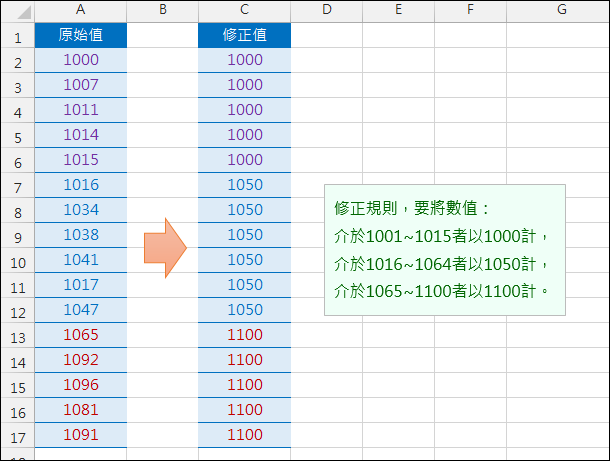
Task: Select cell C17 containing 1100
Action: [244, 435]
